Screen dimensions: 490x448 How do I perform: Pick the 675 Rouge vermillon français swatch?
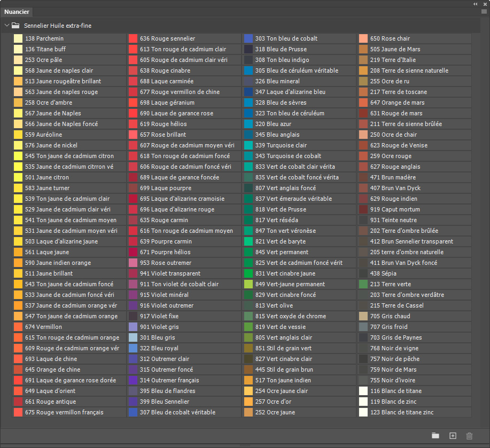(18, 412)
